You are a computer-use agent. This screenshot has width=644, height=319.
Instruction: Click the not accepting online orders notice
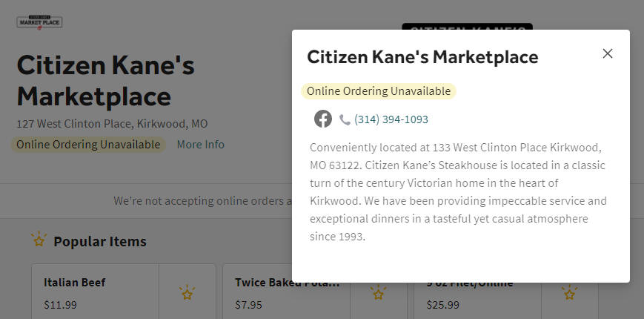point(203,201)
